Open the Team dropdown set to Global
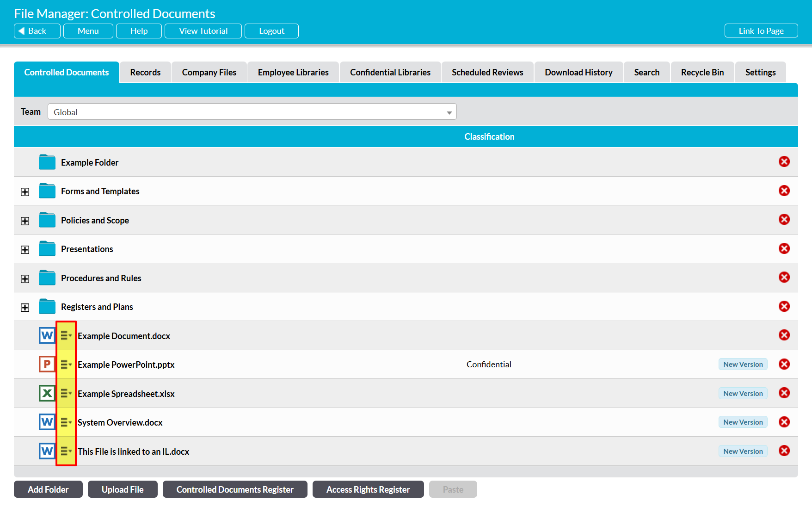The image size is (812, 507). coord(252,112)
